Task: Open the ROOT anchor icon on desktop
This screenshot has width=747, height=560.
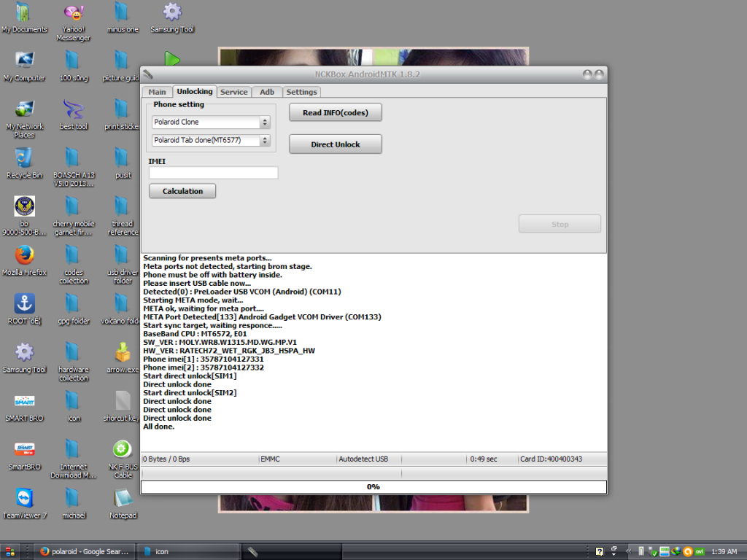Action: [x=24, y=304]
